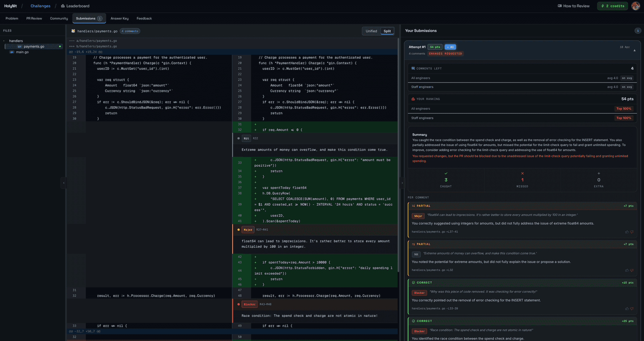The width and height of the screenshot is (644, 341).
Task: Open the Challenges breadcrumb link
Action: 40,6
